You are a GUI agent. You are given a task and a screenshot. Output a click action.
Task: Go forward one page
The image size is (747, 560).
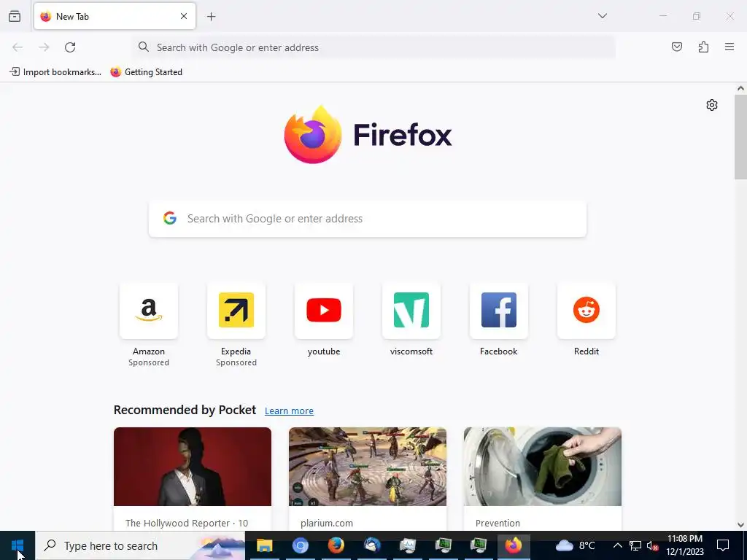pos(44,47)
